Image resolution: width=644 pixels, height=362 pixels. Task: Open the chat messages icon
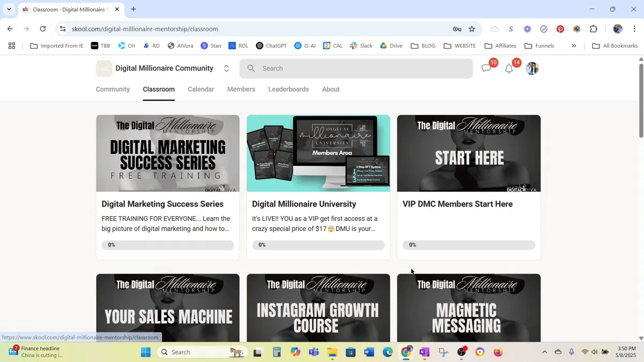(x=486, y=68)
